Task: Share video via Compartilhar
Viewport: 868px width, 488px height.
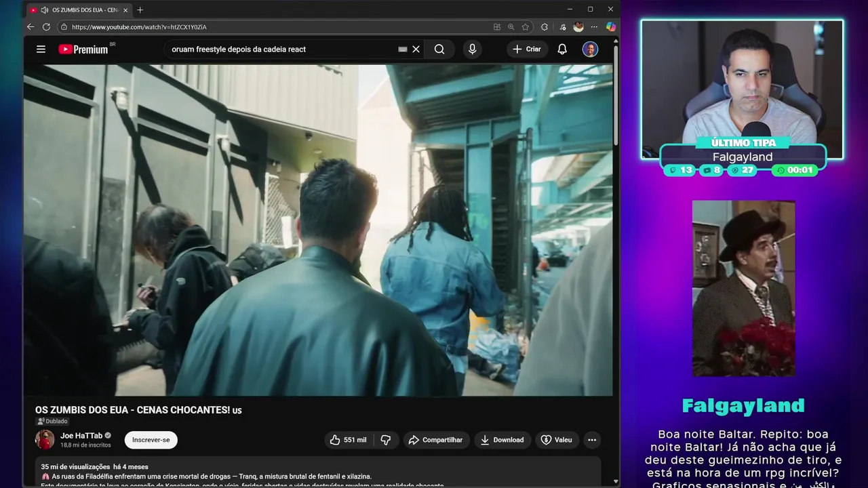Action: [436, 440]
